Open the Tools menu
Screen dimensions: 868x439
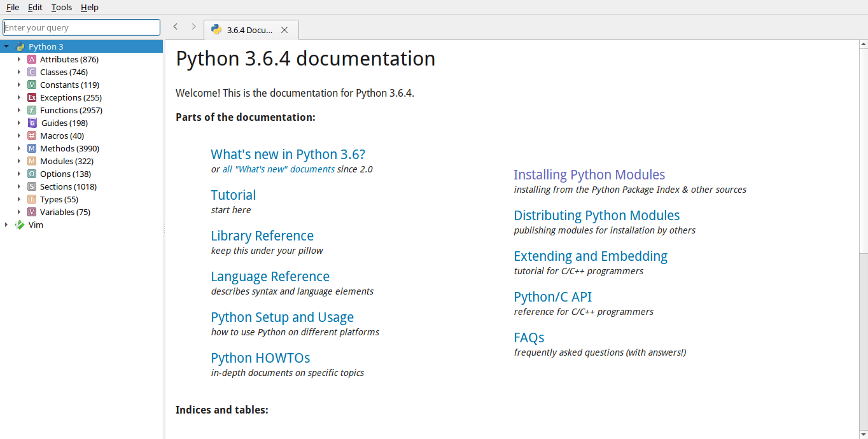(62, 7)
